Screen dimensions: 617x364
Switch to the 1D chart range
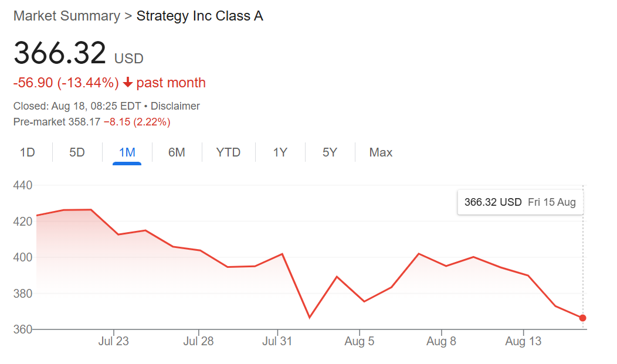click(x=27, y=152)
